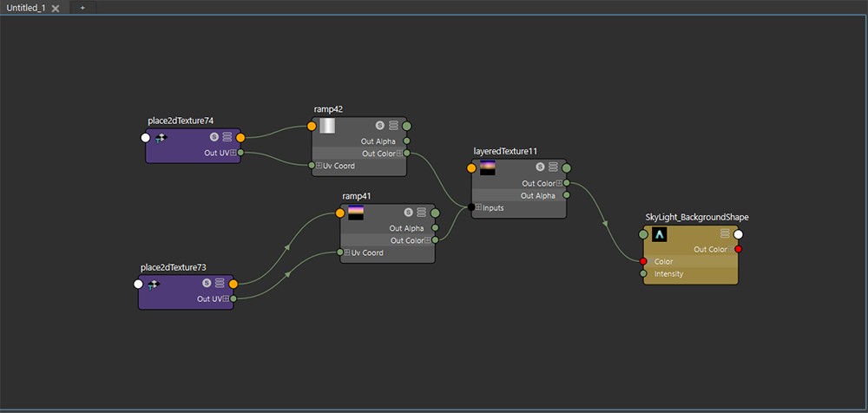This screenshot has height=413, width=868.
Task: Select the ramp42 node title
Action: (328, 109)
